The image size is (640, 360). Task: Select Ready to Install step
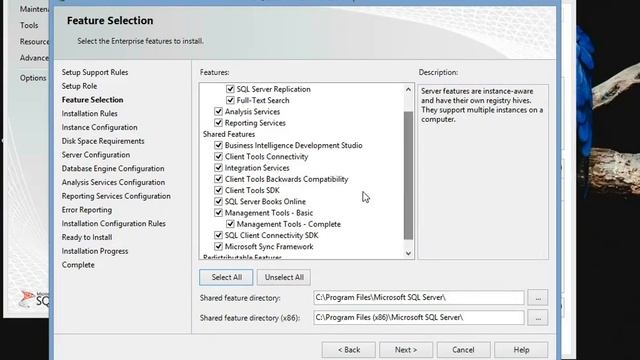pos(87,237)
